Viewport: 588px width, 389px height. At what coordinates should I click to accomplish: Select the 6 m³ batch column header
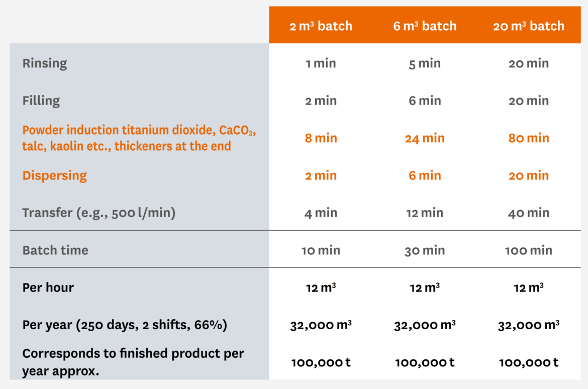tap(425, 26)
